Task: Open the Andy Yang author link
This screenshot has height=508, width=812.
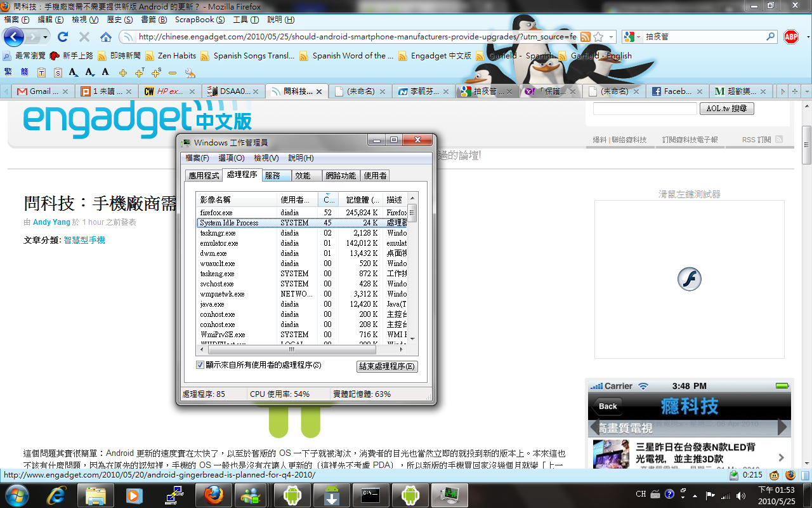Action: click(x=51, y=222)
